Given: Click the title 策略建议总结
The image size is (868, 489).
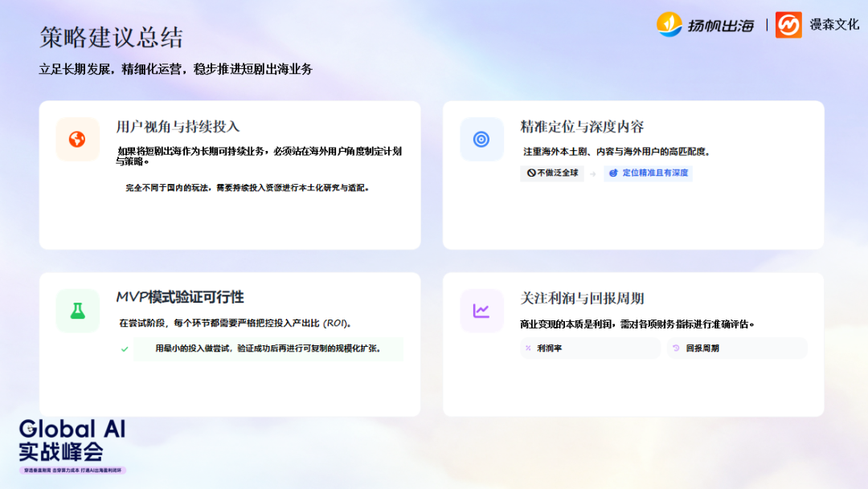Looking at the screenshot, I should [x=111, y=38].
